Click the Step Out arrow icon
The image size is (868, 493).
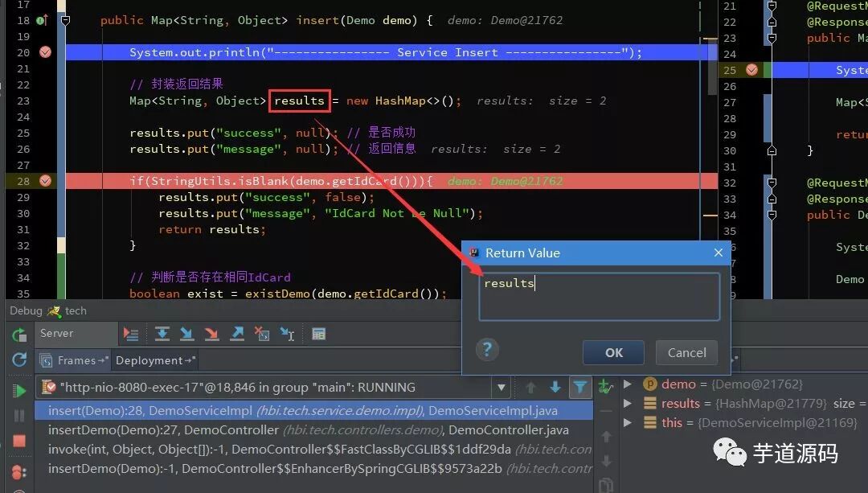237,334
